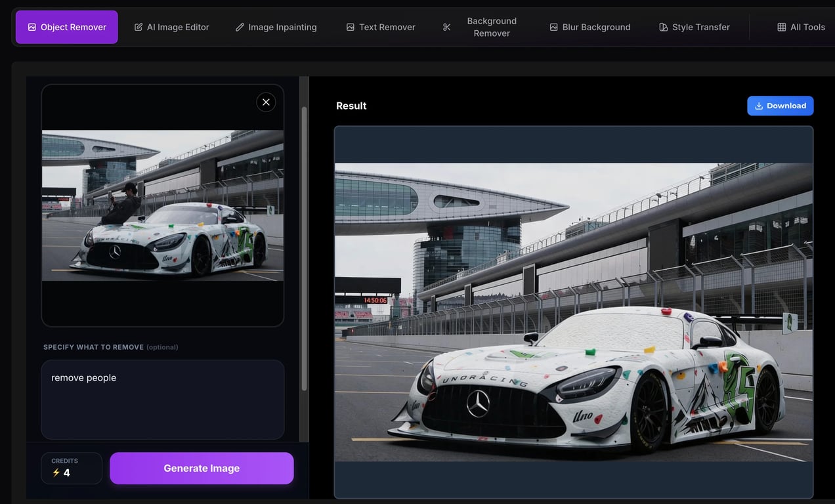Viewport: 835px width, 504px height.
Task: Click the Generate Image button
Action: pyautogui.click(x=201, y=468)
